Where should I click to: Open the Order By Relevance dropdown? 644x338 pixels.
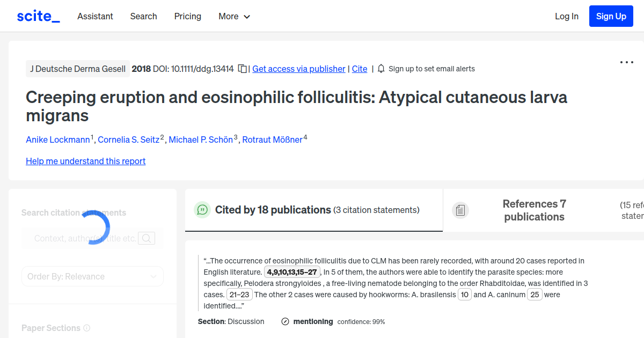click(x=92, y=276)
